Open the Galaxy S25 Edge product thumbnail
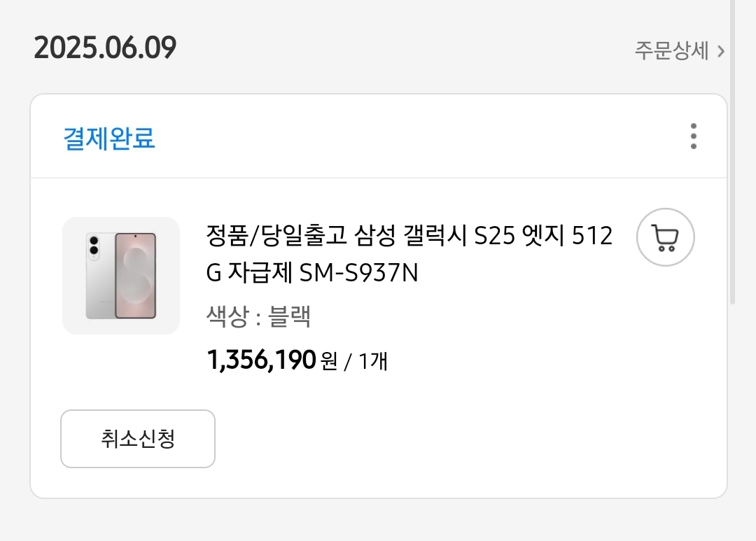The height and width of the screenshot is (541, 756). 121,275
